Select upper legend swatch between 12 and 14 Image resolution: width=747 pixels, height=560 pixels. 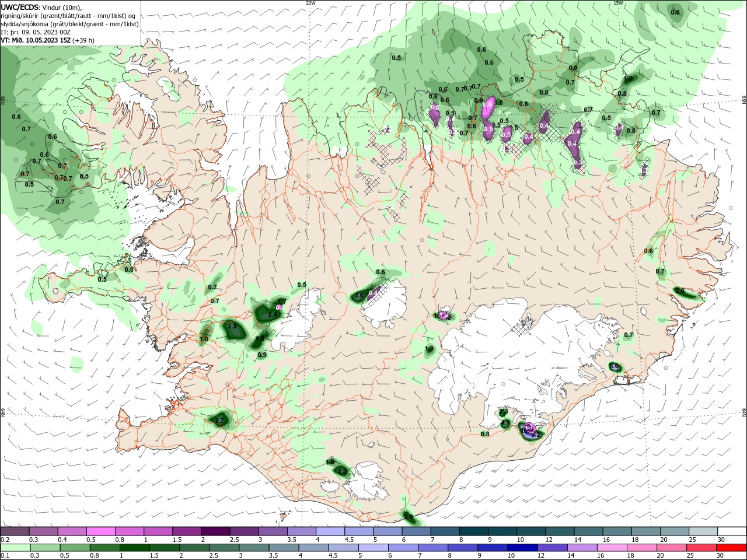pyautogui.click(x=560, y=531)
